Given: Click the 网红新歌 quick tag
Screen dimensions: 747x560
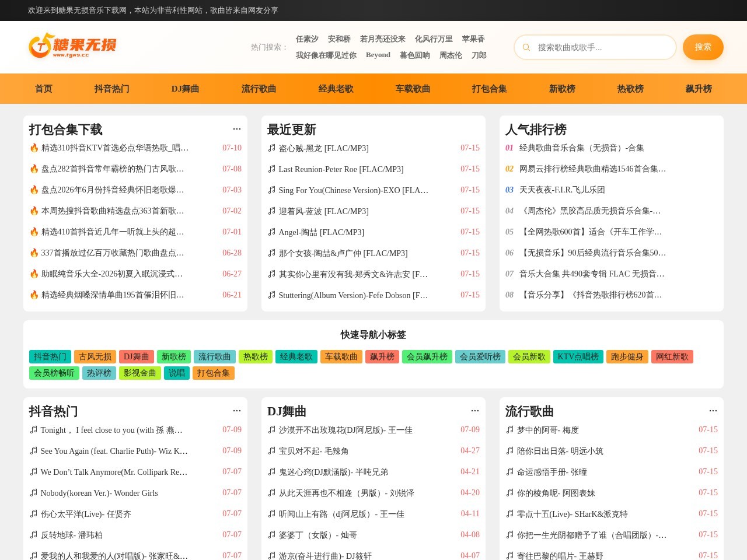Looking at the screenshot, I should click(x=672, y=356).
